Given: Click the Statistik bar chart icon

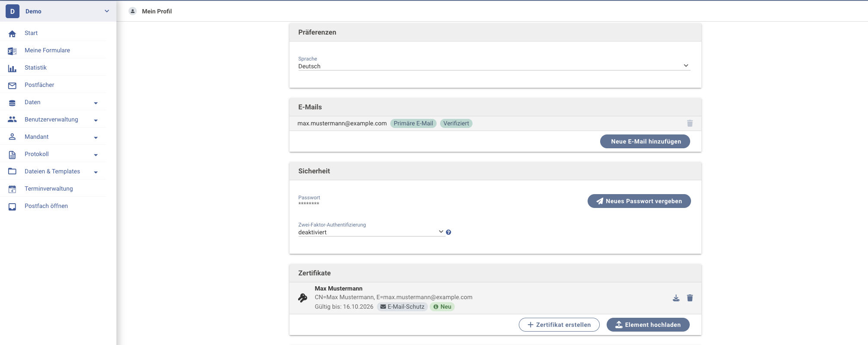Looking at the screenshot, I should (x=12, y=68).
